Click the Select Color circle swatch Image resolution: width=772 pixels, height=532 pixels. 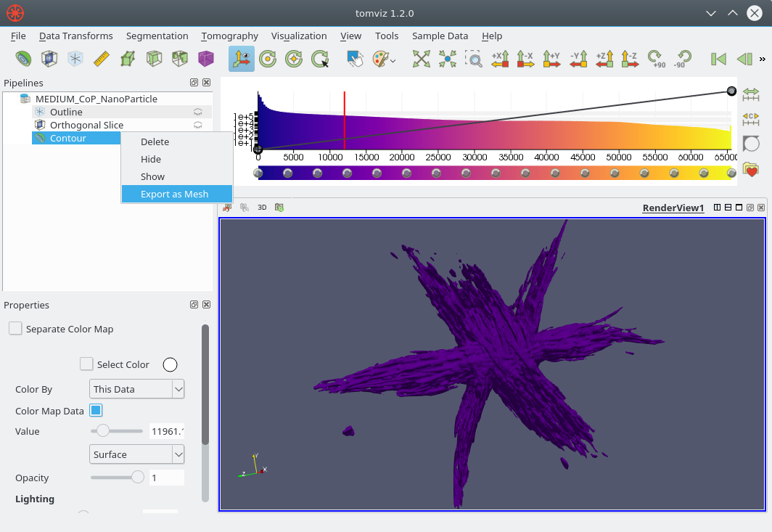[170, 364]
